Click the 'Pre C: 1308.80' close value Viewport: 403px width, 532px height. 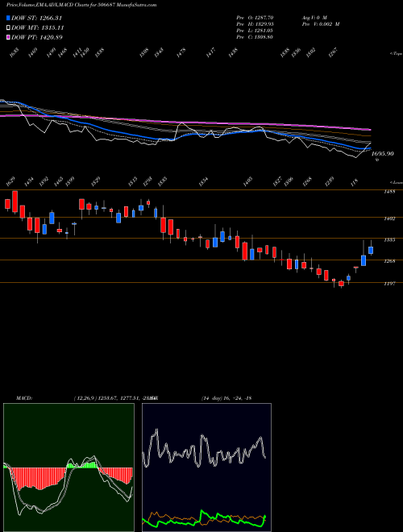coord(255,36)
